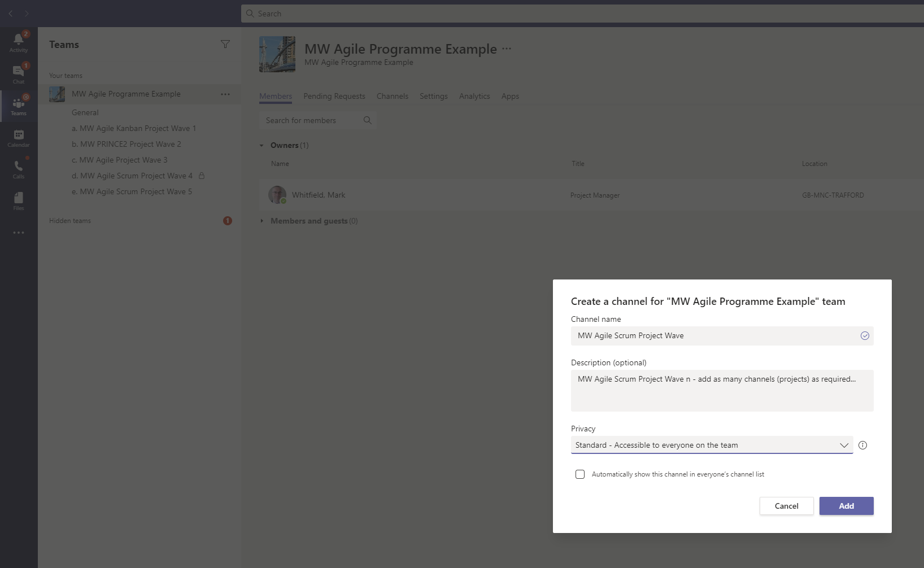The width and height of the screenshot is (924, 568).
Task: Click the Add button
Action: (846, 506)
